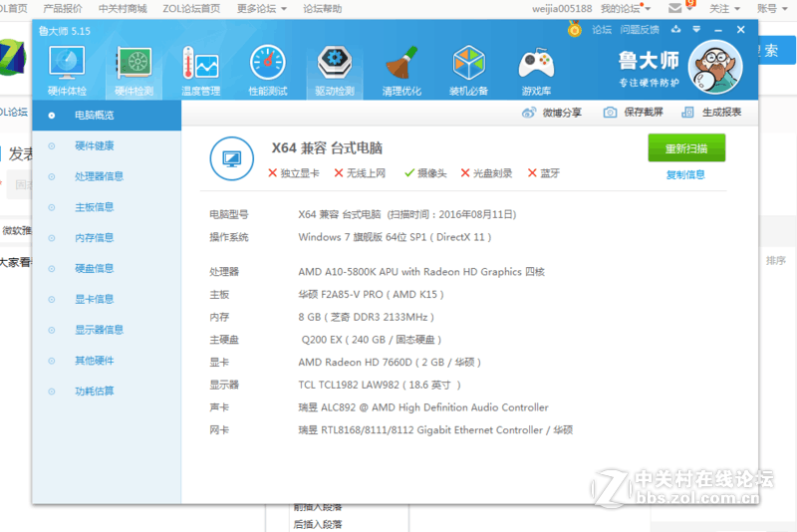Click the 华硕 F2A85-V PRO motherboard text

(x=371, y=295)
